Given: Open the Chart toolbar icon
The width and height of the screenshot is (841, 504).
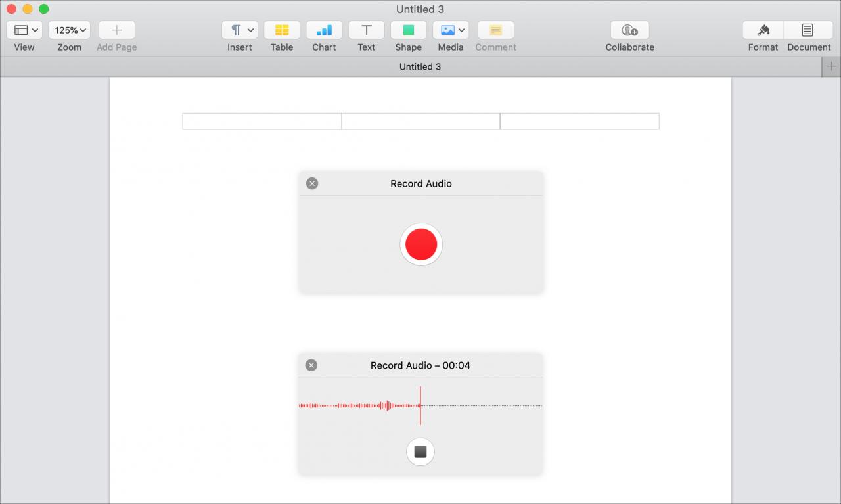Looking at the screenshot, I should 324,30.
